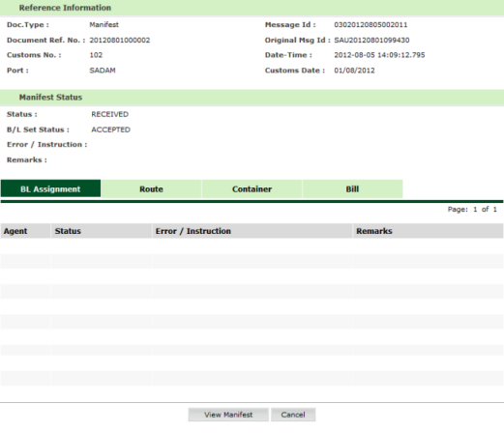Switch to the Route tab
This screenshot has height=433, width=504.
coord(151,188)
